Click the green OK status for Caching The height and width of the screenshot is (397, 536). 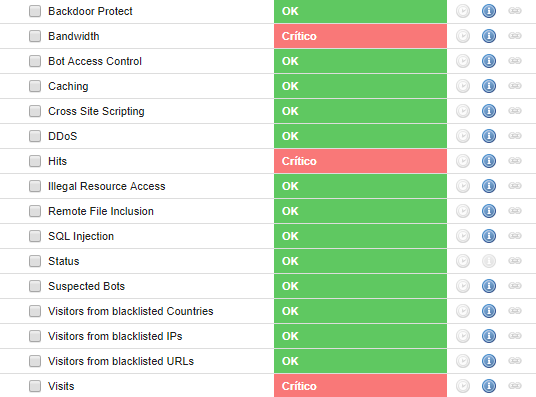click(360, 86)
